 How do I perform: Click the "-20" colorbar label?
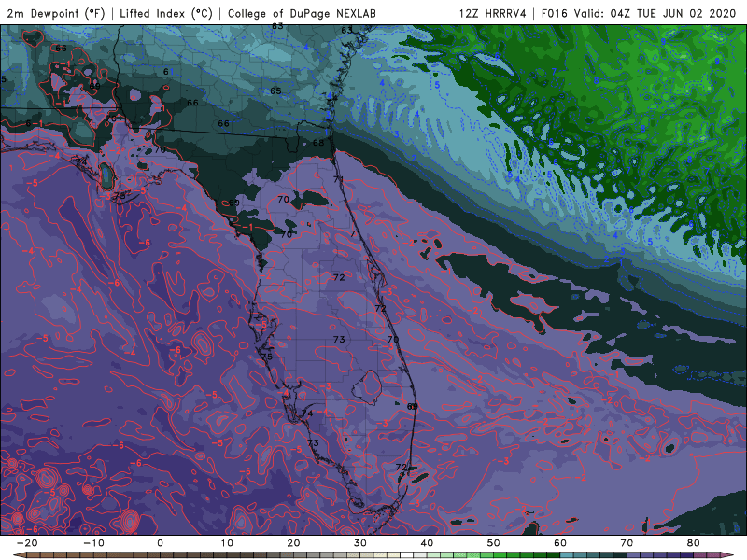(27, 543)
